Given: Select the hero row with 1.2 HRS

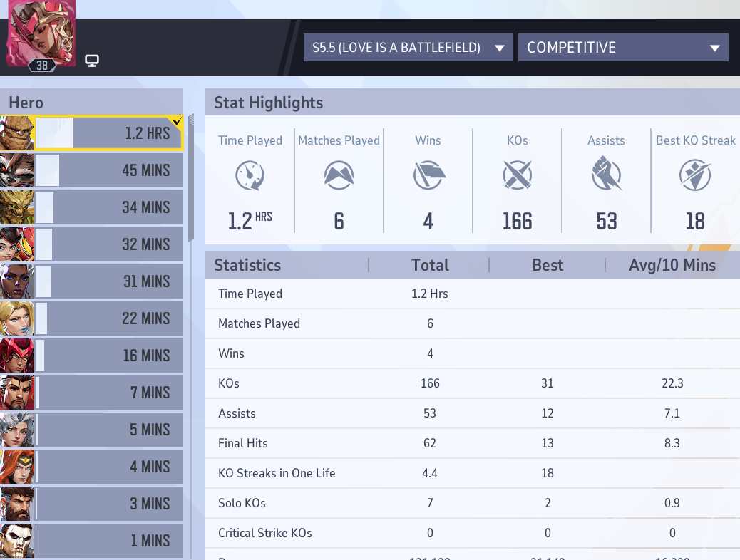Looking at the screenshot, I should click(x=91, y=133).
